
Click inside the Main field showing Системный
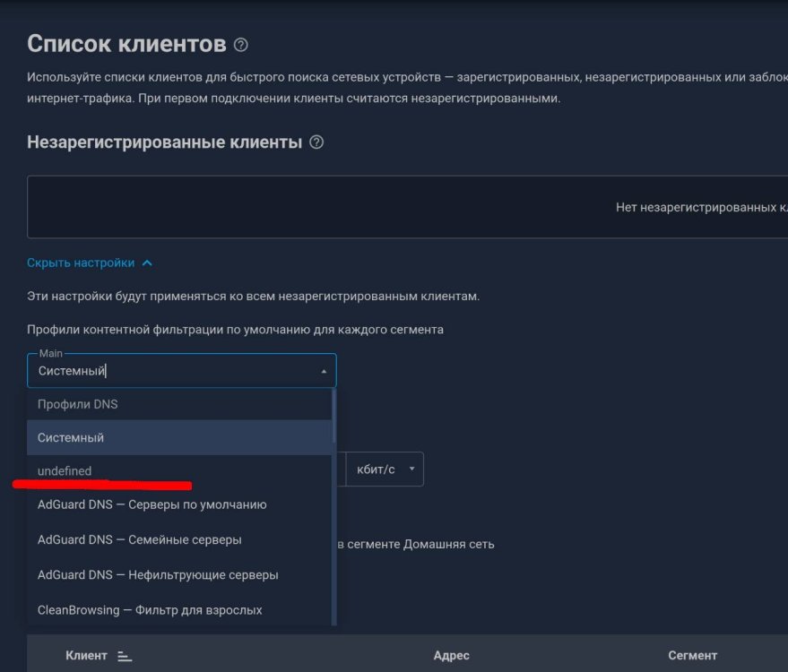point(170,371)
